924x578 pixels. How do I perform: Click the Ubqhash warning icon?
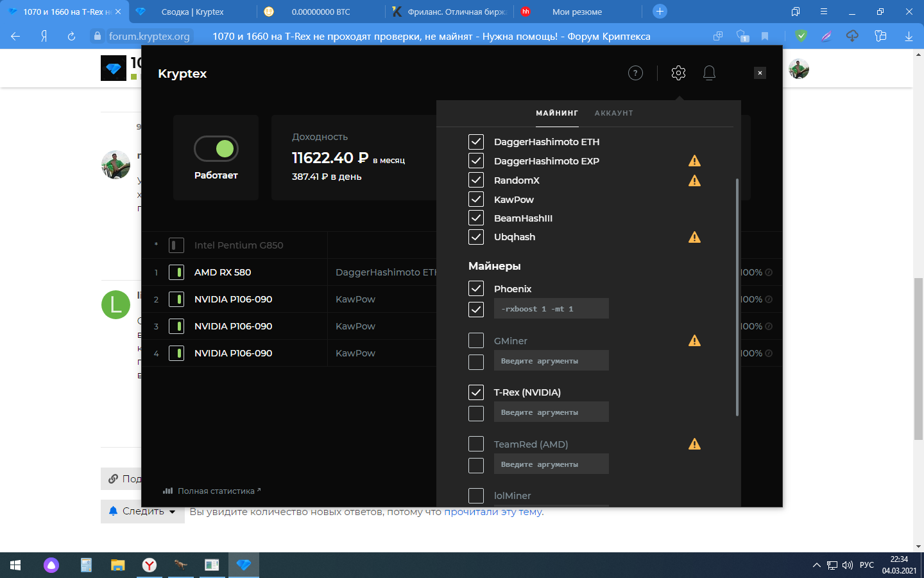694,238
